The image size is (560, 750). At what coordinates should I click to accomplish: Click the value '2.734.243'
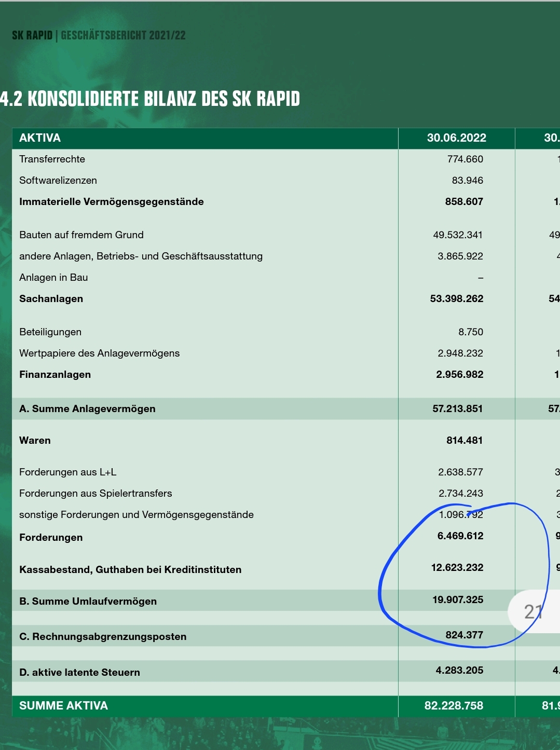[x=460, y=494]
